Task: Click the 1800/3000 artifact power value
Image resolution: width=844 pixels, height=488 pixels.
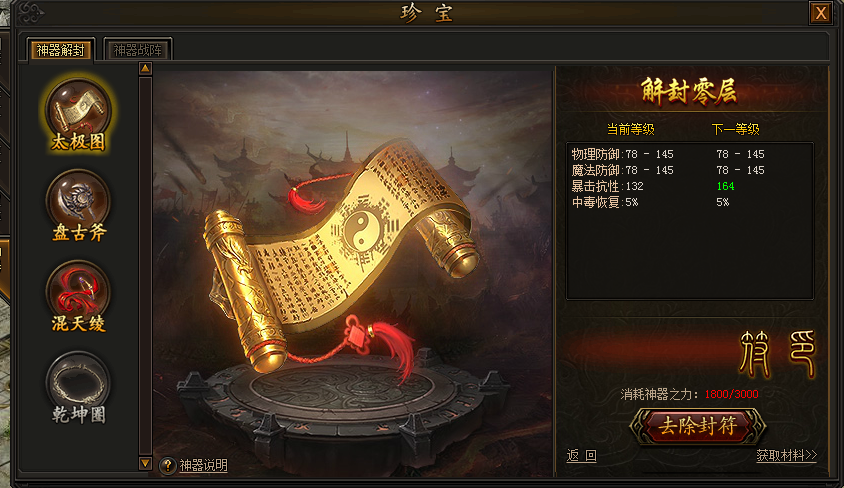Action: (x=731, y=394)
